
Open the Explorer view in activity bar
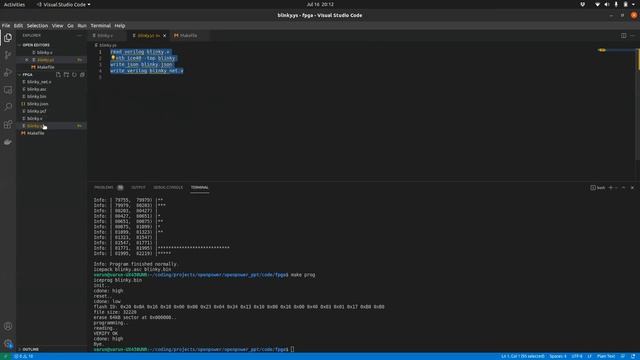(8, 38)
